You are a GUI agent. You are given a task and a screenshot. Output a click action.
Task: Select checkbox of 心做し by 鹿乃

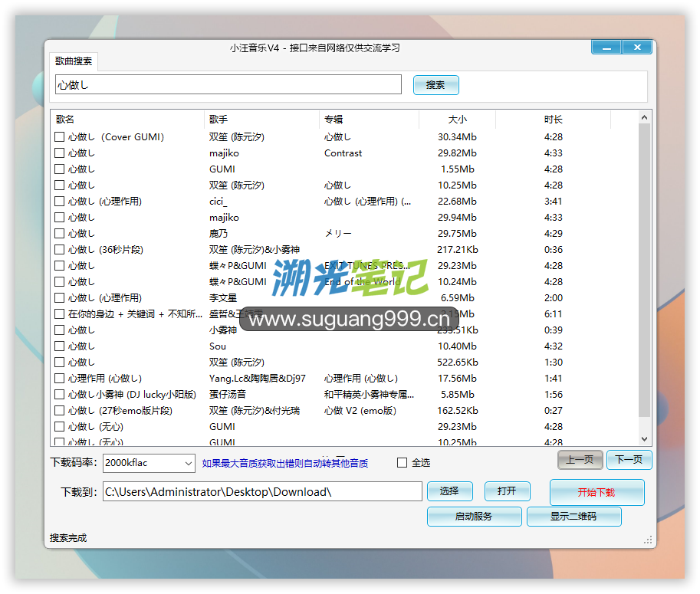pyautogui.click(x=59, y=234)
